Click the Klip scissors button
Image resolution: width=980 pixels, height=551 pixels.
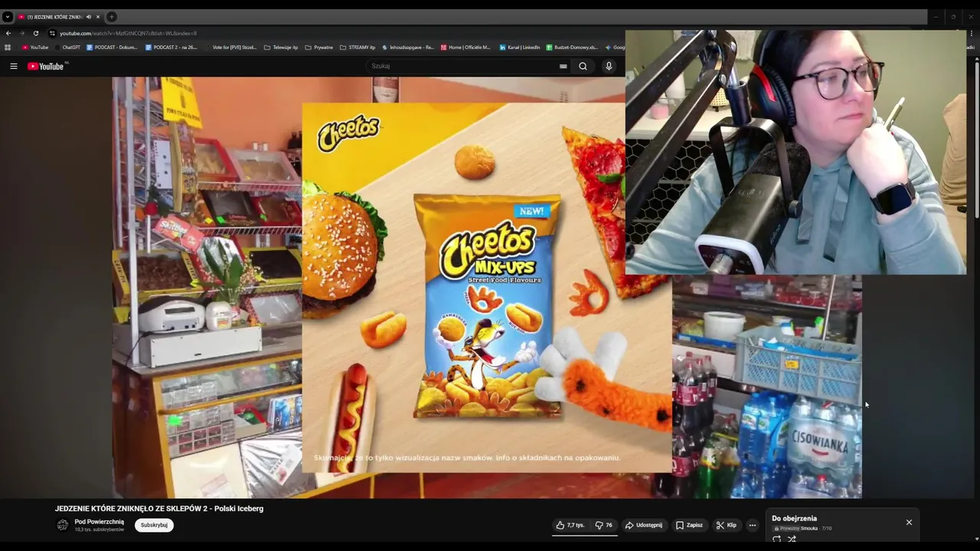click(726, 525)
